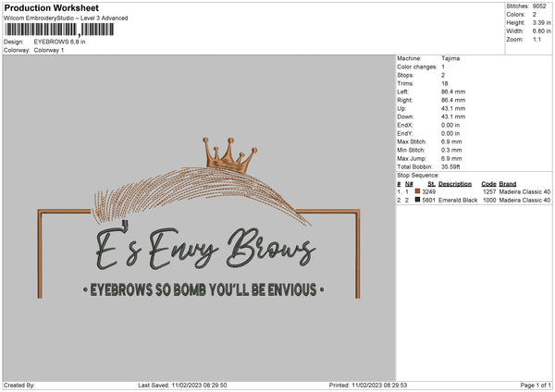Image resolution: width=555 pixels, height=392 pixels.
Task: Select the 'EYEBROWS SO BOMB YOU'LL BE ENVIOUS' tagline
Action: tap(203, 289)
